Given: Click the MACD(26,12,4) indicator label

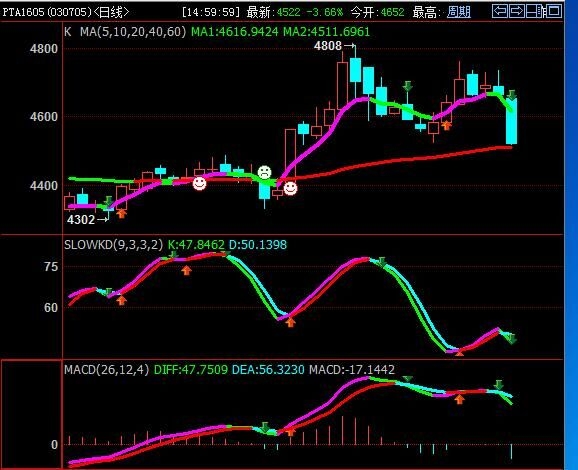Looking at the screenshot, I should [x=107, y=369].
